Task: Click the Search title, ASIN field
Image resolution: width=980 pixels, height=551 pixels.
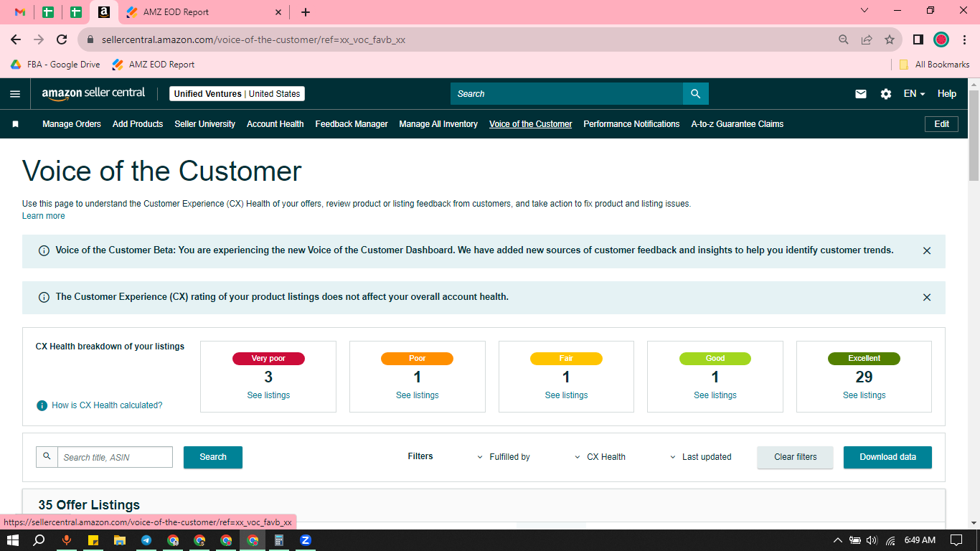Action: point(115,457)
